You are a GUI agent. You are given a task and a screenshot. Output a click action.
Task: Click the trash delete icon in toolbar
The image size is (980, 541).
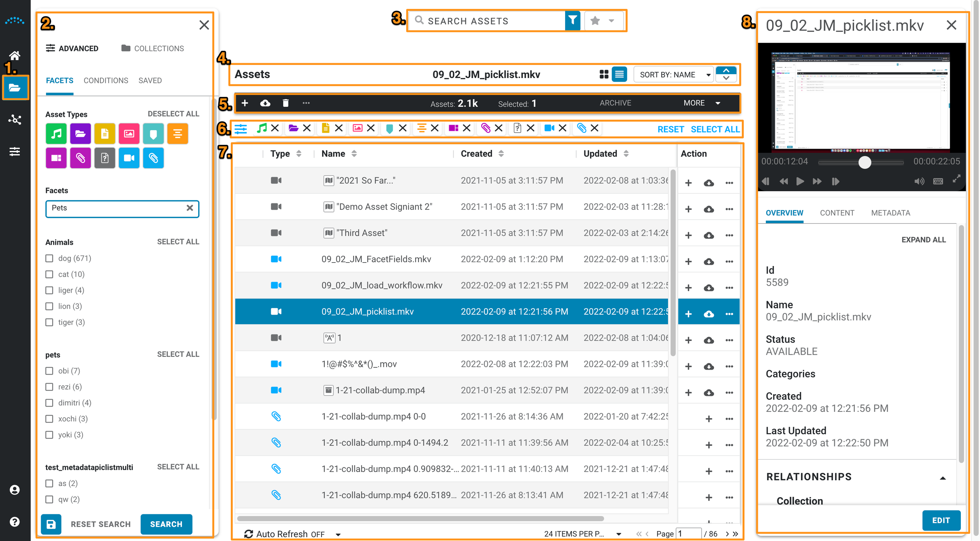(285, 103)
